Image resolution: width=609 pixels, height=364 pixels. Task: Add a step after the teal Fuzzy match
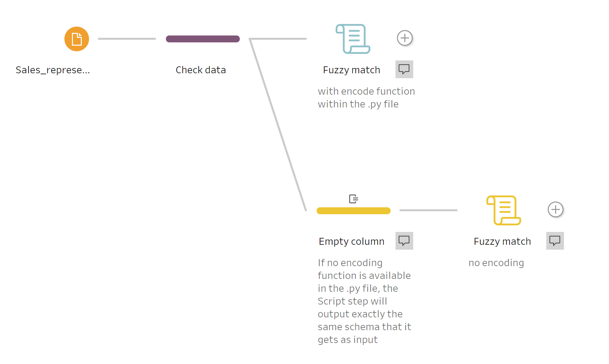405,38
